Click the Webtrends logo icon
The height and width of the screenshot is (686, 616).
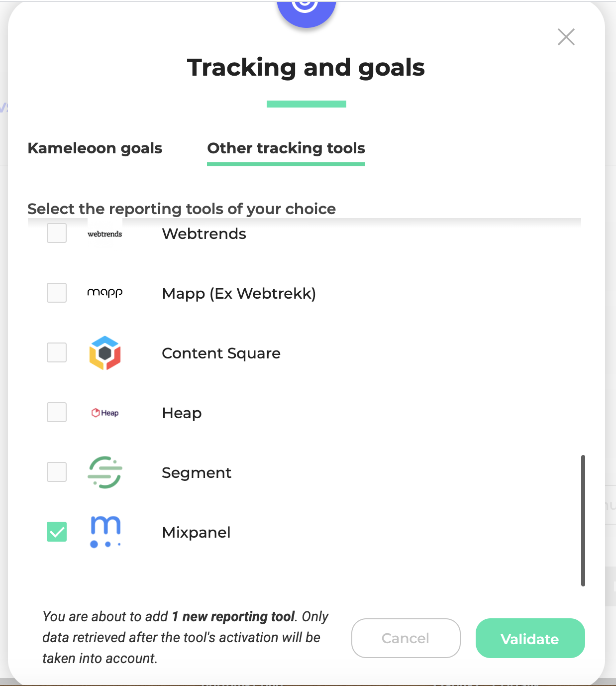click(x=105, y=233)
